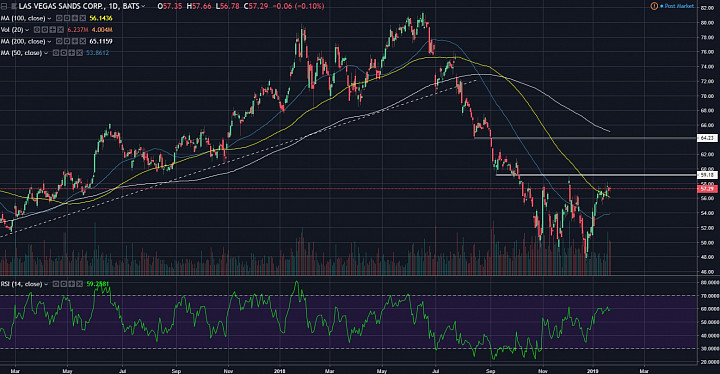Click the plus icon beside RSI (14, close)
The width and height of the screenshot is (720, 374).
click(72, 284)
